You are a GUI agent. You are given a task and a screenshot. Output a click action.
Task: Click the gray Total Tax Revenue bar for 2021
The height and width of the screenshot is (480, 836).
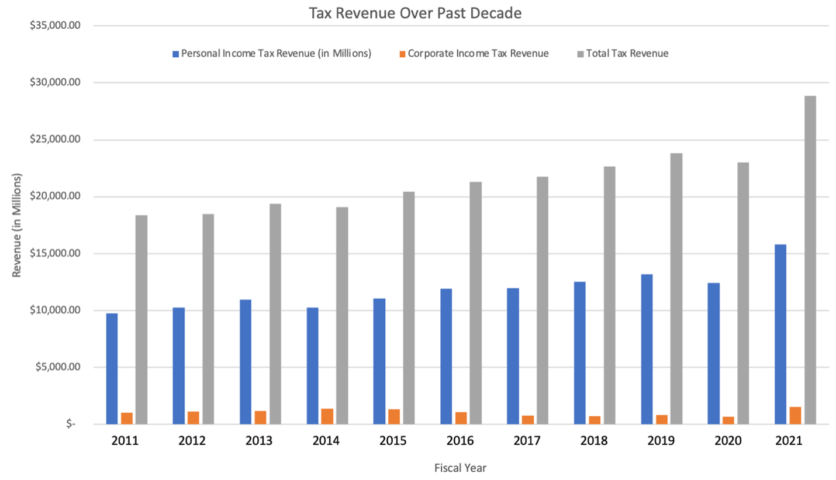click(810, 260)
